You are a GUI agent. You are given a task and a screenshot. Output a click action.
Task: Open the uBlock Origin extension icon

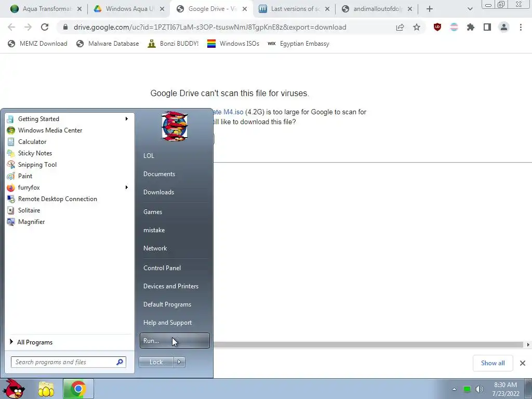pyautogui.click(x=437, y=27)
